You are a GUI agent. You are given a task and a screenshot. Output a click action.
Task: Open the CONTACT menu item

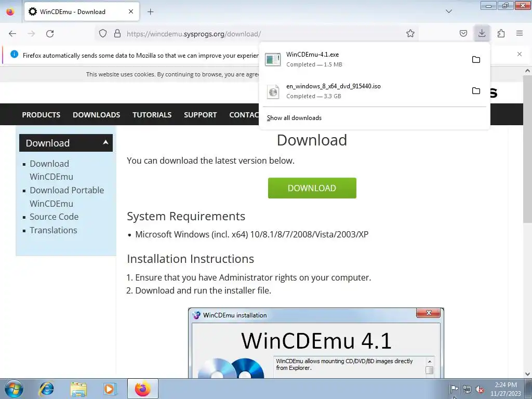click(244, 115)
